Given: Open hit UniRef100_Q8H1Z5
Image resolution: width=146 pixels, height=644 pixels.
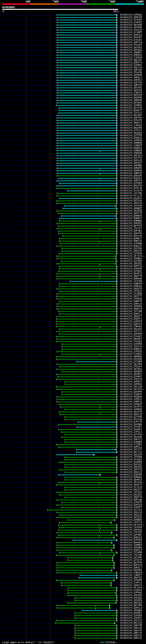Looking at the screenshot, I should coord(131,17).
